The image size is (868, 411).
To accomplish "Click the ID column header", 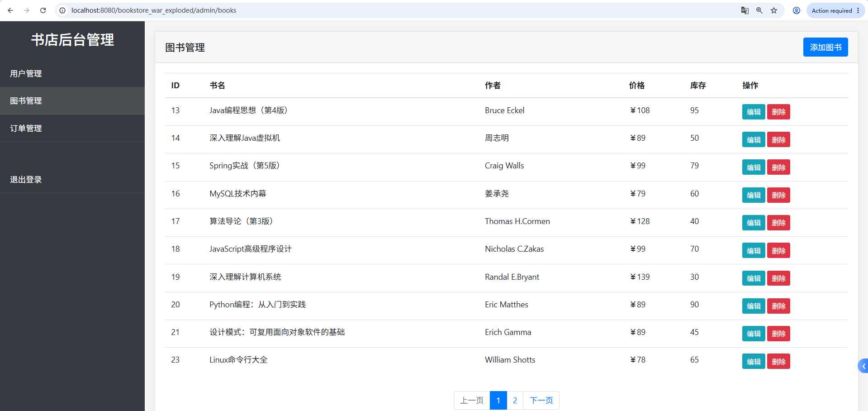I will tap(175, 86).
